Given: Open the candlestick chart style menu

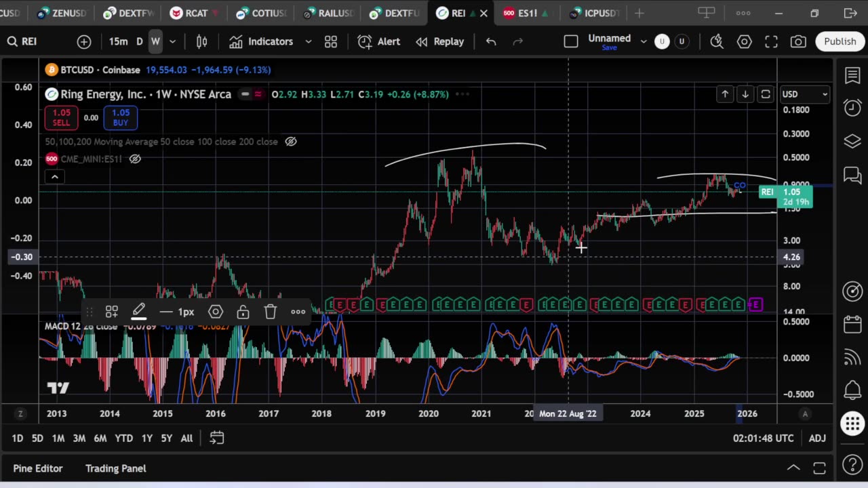Looking at the screenshot, I should pos(201,41).
